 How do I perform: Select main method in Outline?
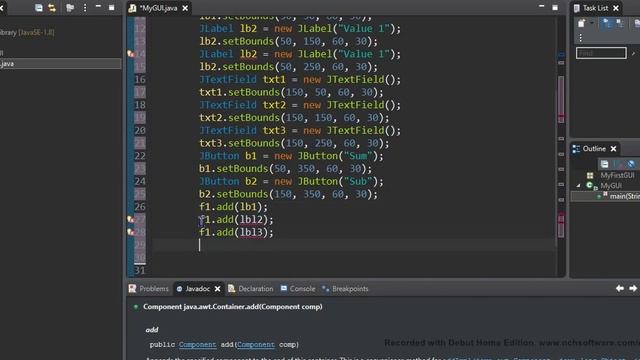pos(624,196)
